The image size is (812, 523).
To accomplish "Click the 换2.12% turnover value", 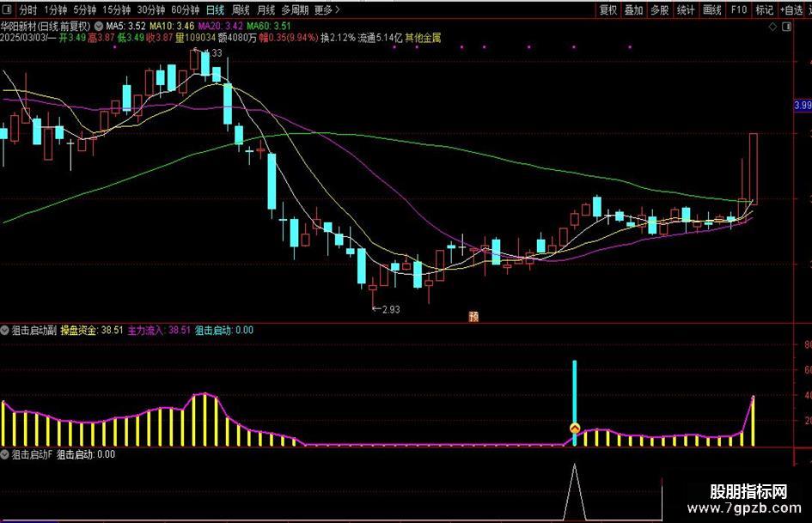I will (x=339, y=37).
